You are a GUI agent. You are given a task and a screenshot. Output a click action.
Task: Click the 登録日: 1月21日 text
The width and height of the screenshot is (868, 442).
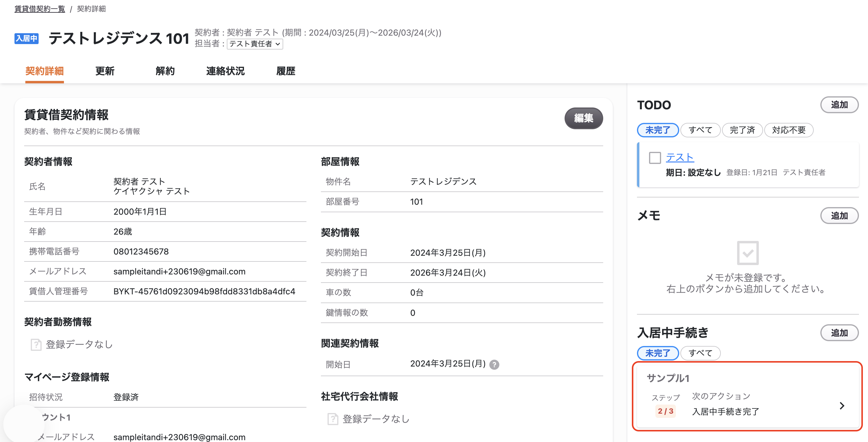coord(752,173)
